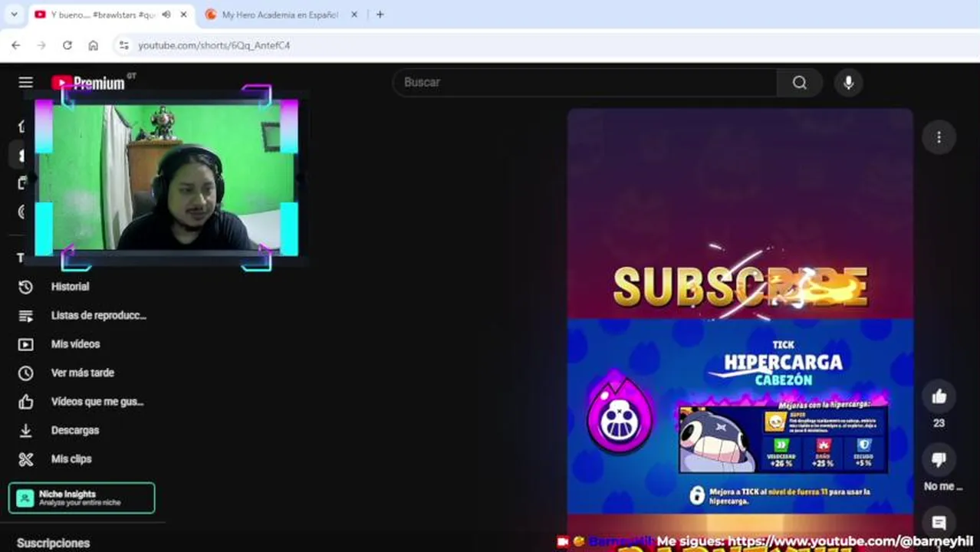Open a new browser tab

[x=380, y=15]
